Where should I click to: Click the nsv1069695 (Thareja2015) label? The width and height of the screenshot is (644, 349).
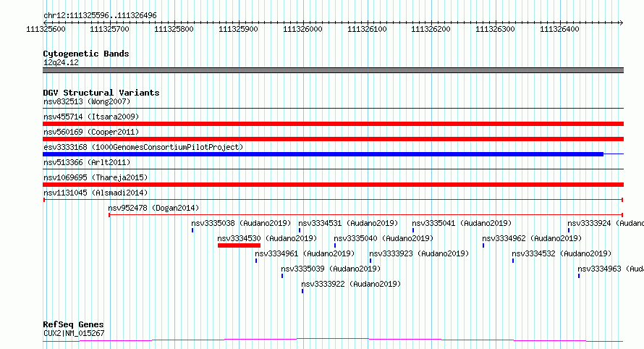tap(96, 177)
